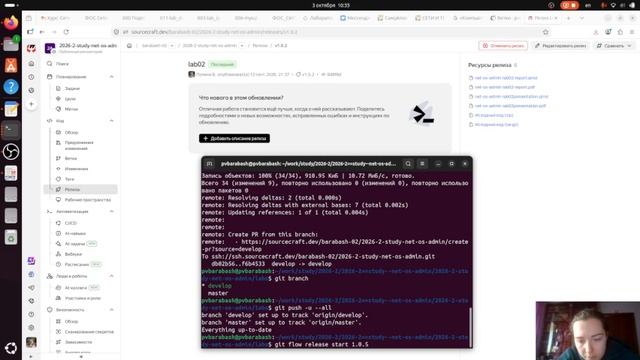640x360 pixels.
Task: Open Участники и роли in sidebar
Action: pyautogui.click(x=82, y=298)
